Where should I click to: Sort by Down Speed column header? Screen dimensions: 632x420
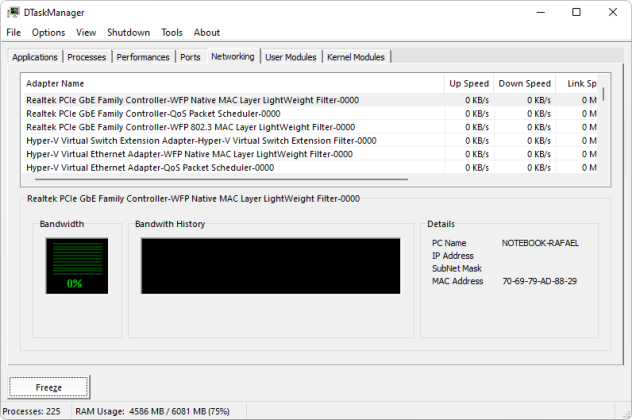(524, 83)
